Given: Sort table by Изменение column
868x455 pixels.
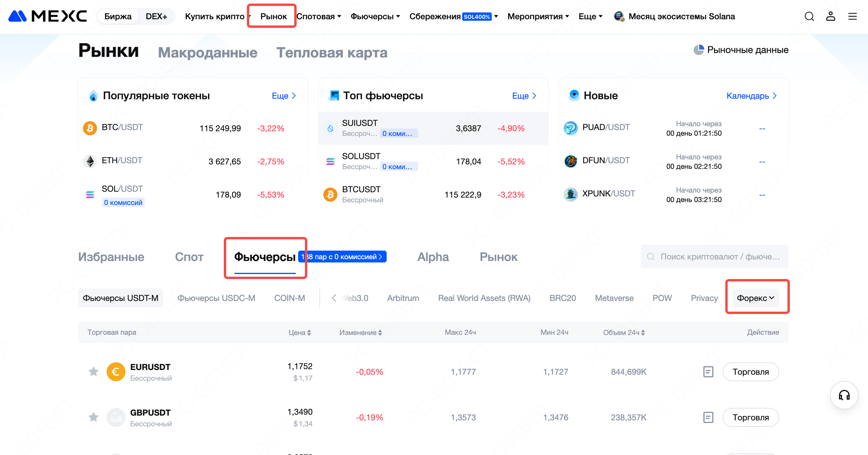Looking at the screenshot, I should pos(361,332).
